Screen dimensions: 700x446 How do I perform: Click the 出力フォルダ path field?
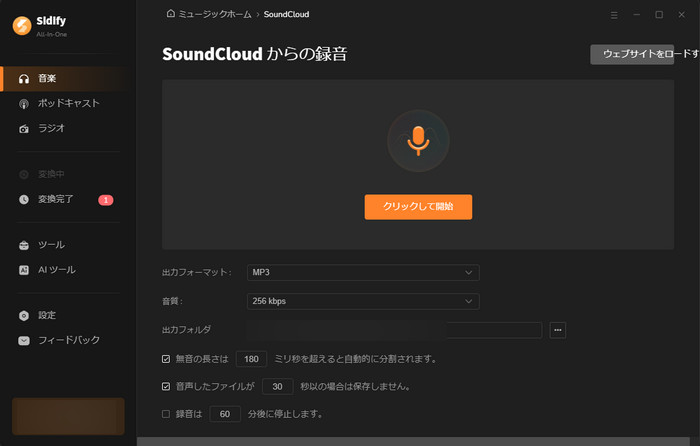tap(394, 330)
